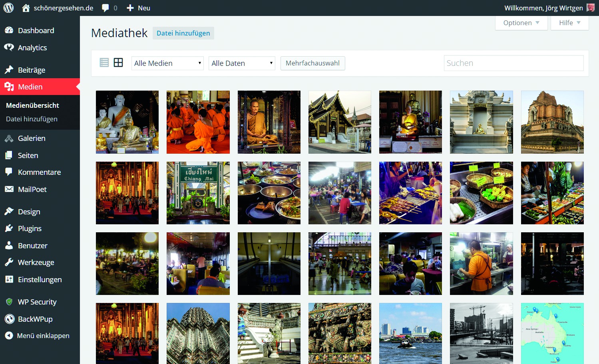The width and height of the screenshot is (599, 364).
Task: Click the Seiten pages icon
Action: coord(9,155)
